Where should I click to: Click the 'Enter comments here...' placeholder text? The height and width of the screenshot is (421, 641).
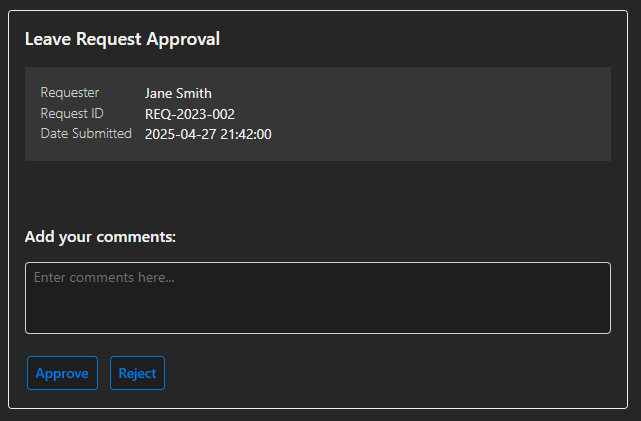(x=104, y=278)
